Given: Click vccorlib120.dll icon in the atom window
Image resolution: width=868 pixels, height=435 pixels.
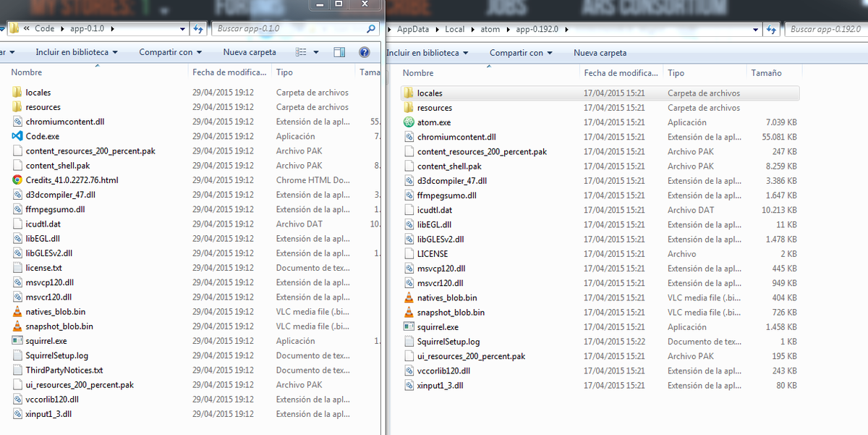Looking at the screenshot, I should [409, 371].
